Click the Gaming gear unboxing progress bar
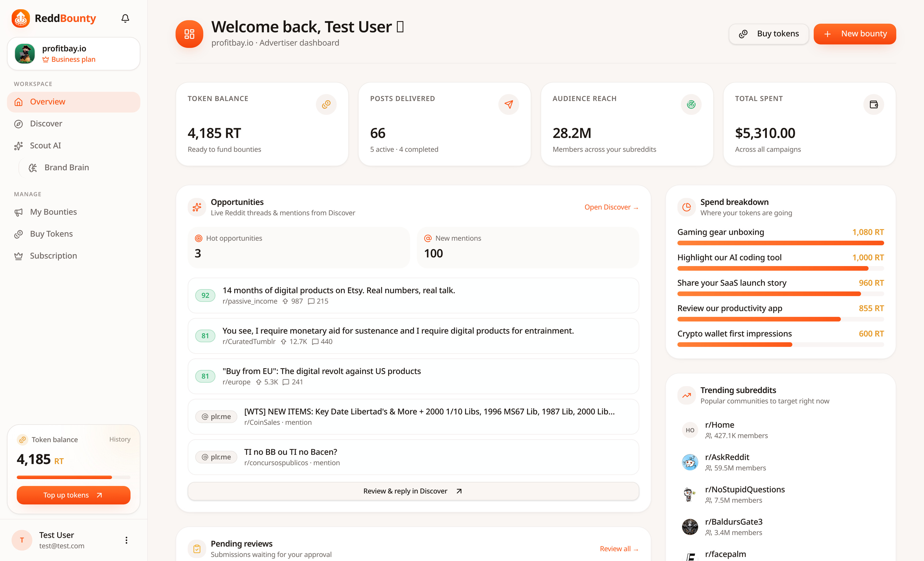This screenshot has width=924, height=561. [x=780, y=243]
